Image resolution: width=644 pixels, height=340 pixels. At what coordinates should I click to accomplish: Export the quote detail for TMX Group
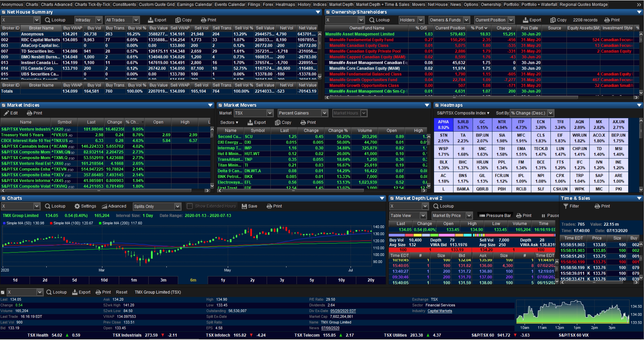(81, 292)
